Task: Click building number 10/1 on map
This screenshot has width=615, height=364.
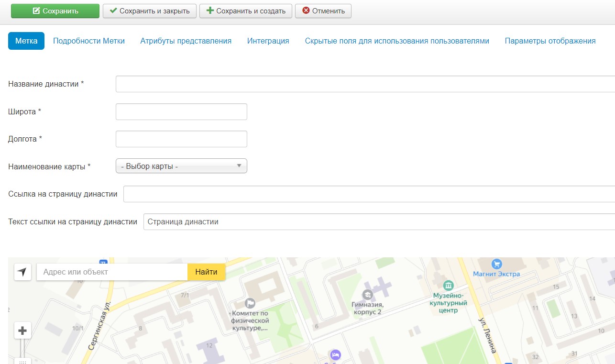Action: point(77,328)
